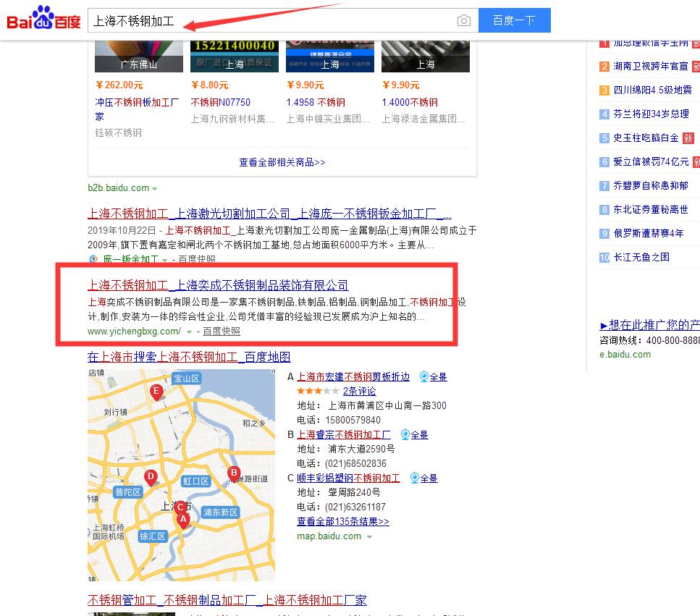The image size is (700, 616).
Task: Click price text ¥262.00元
Action: 119,85
